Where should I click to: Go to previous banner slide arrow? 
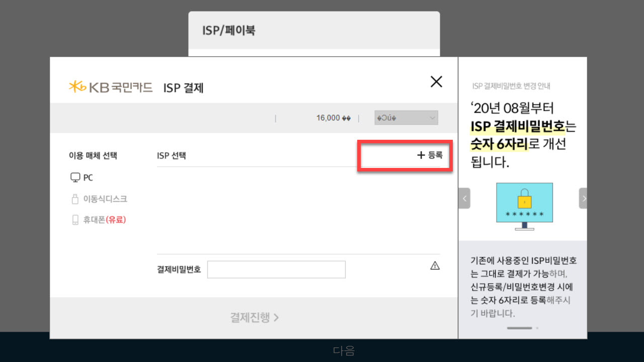pyautogui.click(x=464, y=198)
